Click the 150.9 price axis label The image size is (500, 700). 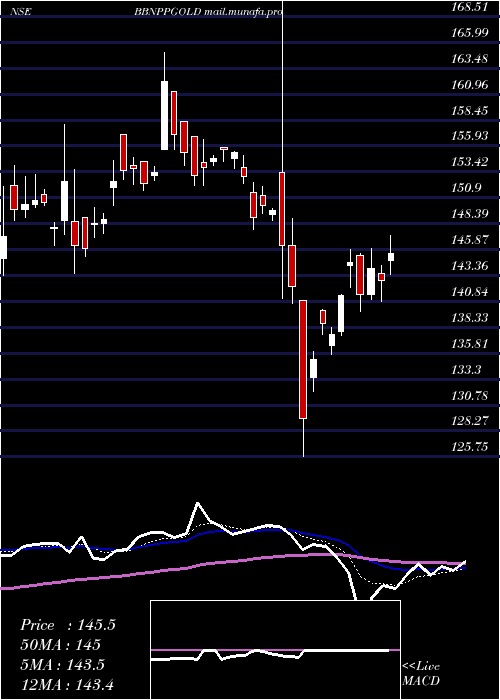[467, 188]
